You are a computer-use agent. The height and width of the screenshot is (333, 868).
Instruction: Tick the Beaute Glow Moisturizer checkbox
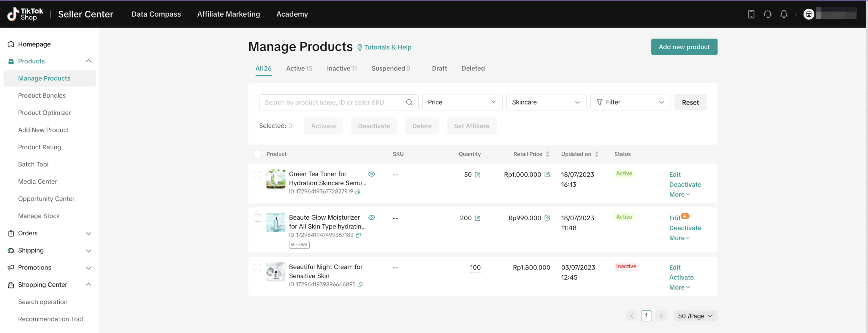coord(257,218)
